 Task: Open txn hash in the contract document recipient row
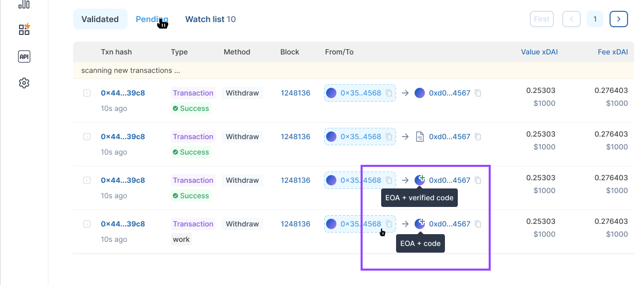[123, 137]
